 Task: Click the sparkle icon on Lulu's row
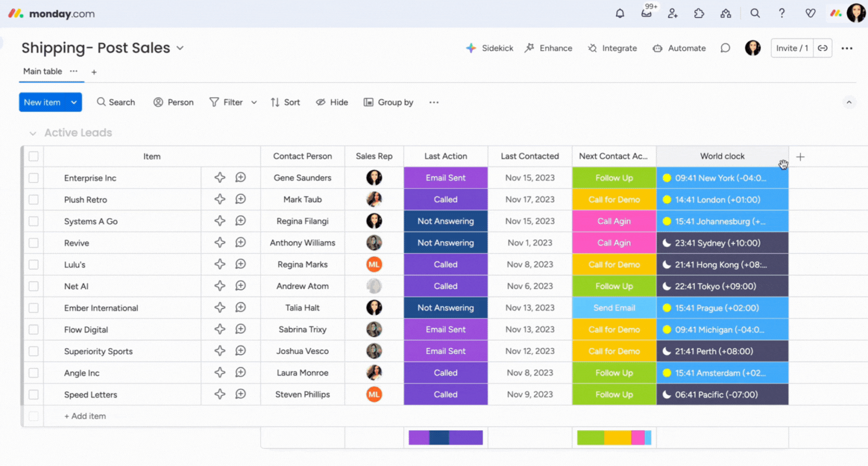point(220,264)
